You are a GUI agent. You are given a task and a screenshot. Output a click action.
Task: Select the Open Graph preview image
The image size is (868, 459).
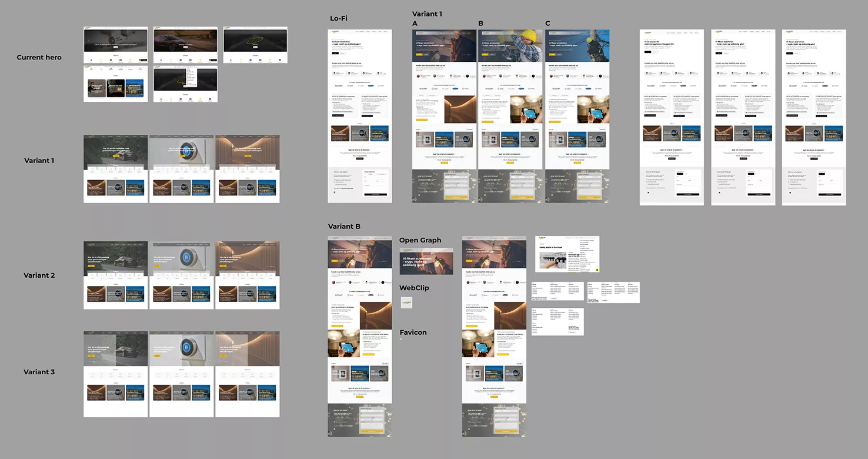(426, 261)
